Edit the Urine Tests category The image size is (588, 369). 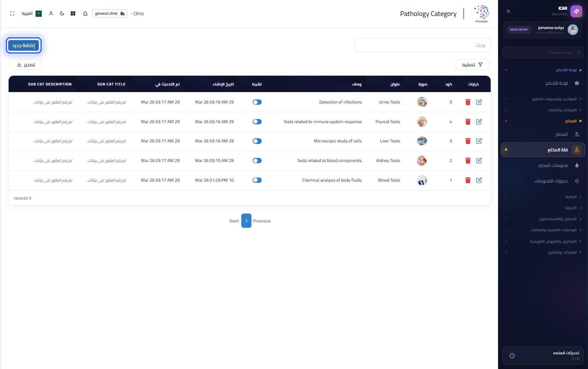click(x=479, y=102)
